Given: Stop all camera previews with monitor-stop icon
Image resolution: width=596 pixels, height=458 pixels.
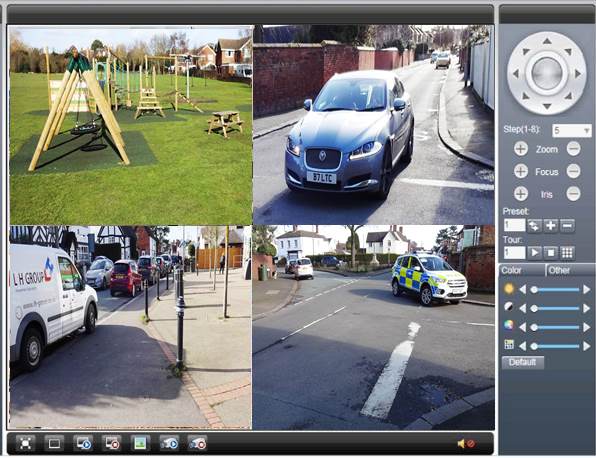Looking at the screenshot, I should (112, 443).
